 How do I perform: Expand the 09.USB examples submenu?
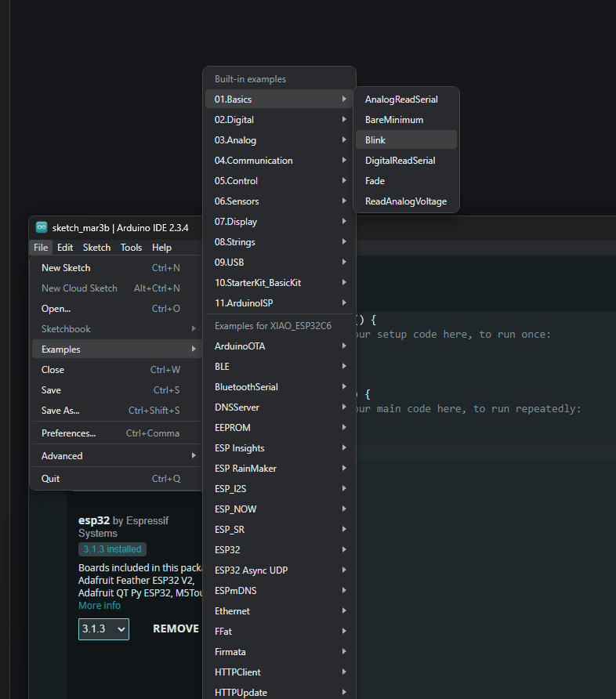coord(279,262)
